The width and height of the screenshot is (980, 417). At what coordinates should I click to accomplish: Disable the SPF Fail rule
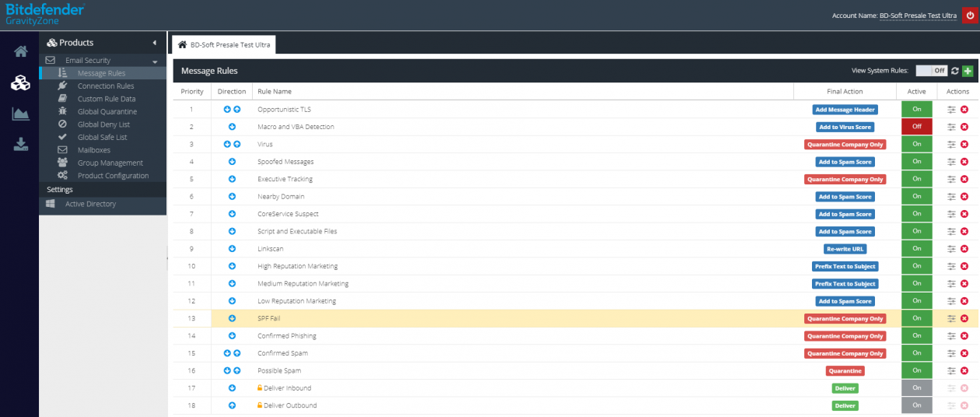pyautogui.click(x=916, y=318)
